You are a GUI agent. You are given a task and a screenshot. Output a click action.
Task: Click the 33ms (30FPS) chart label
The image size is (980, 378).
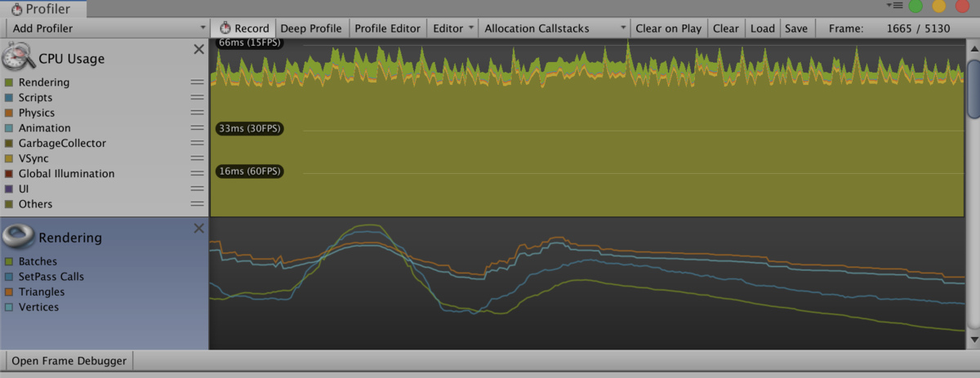pyautogui.click(x=250, y=128)
